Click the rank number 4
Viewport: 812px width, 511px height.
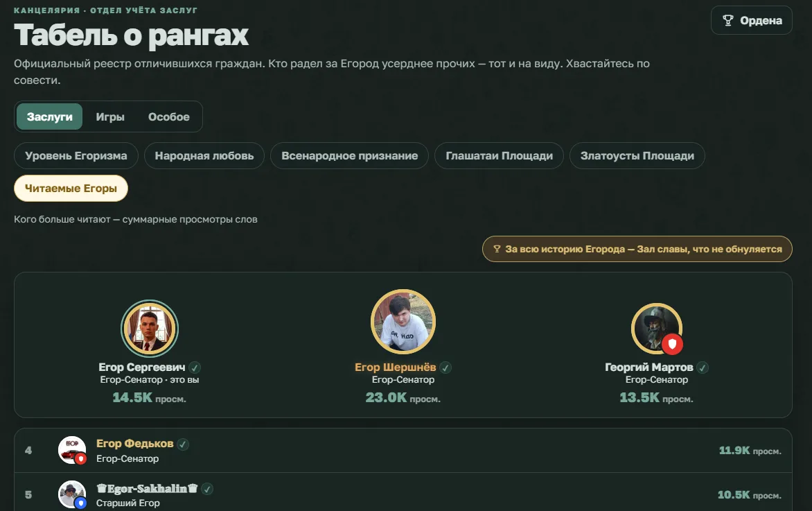tap(28, 451)
